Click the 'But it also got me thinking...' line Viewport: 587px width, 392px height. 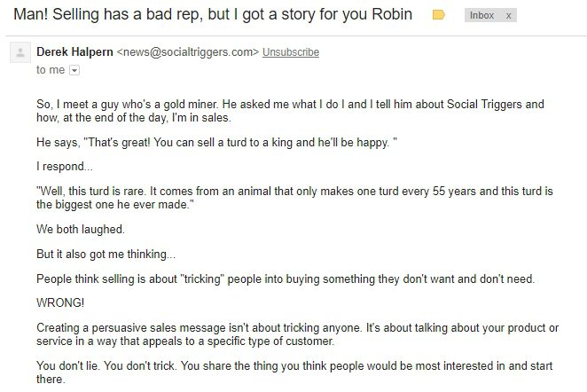click(x=106, y=255)
